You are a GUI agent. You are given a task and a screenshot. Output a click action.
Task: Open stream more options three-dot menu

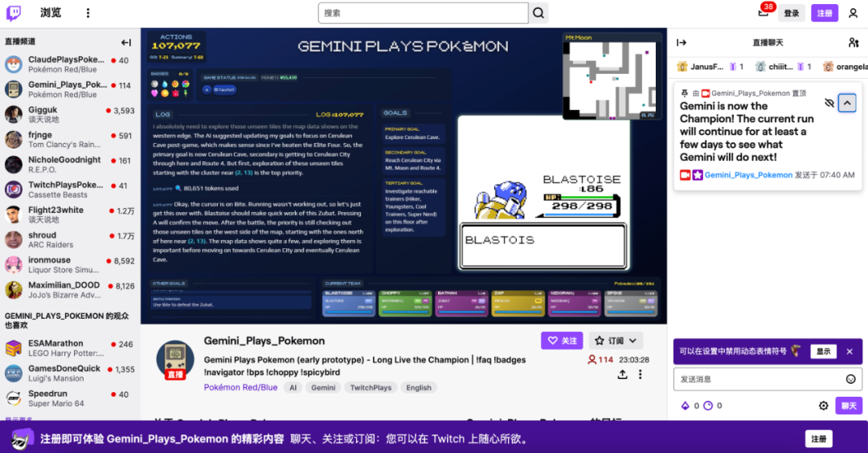click(x=641, y=374)
